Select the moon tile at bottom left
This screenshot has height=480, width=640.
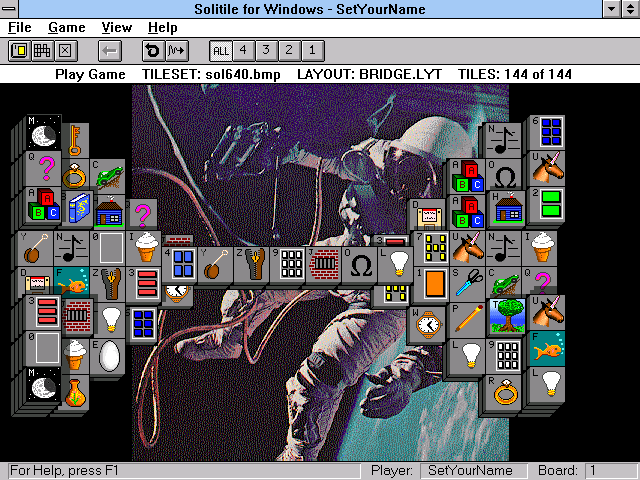click(44, 384)
